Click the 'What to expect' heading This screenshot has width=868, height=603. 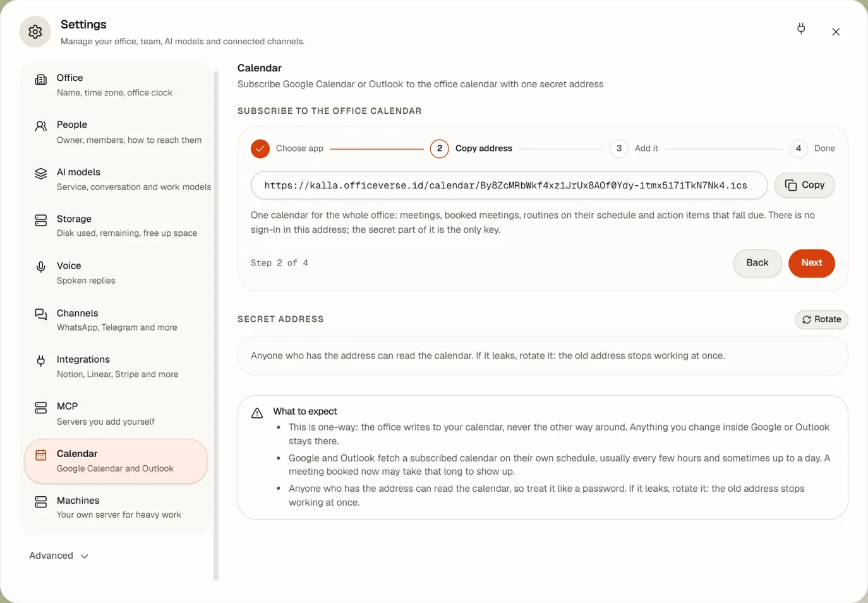click(305, 411)
